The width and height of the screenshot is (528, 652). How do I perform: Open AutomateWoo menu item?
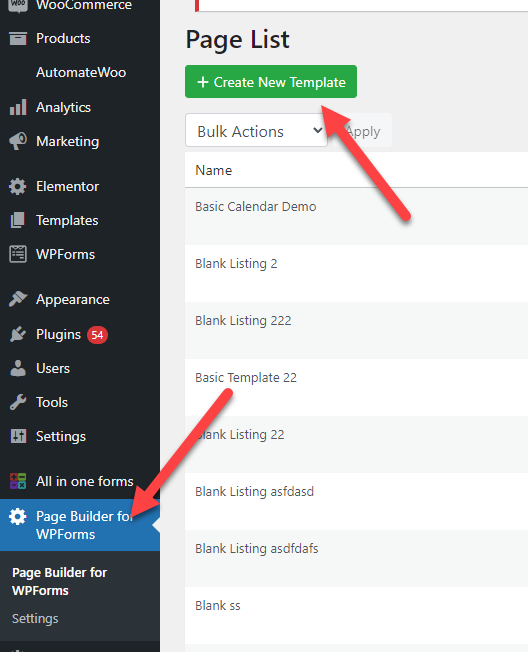[81, 72]
